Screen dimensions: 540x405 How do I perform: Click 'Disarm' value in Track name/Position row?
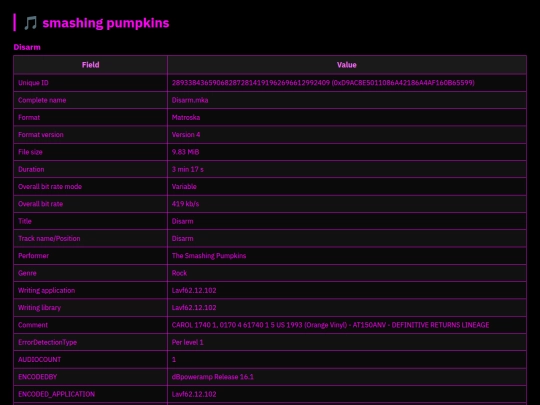pos(183,238)
